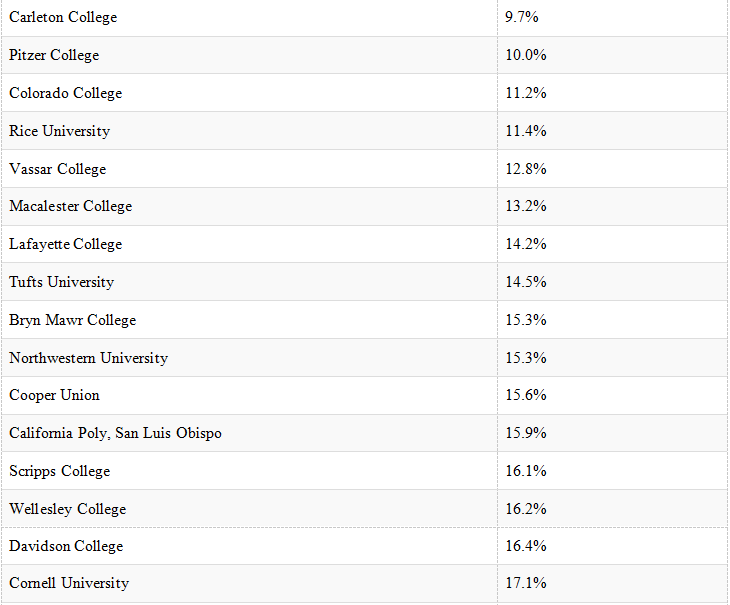Select the 17.1% Cornell percentage
Viewport: 730px width, 605px height.
point(526,583)
